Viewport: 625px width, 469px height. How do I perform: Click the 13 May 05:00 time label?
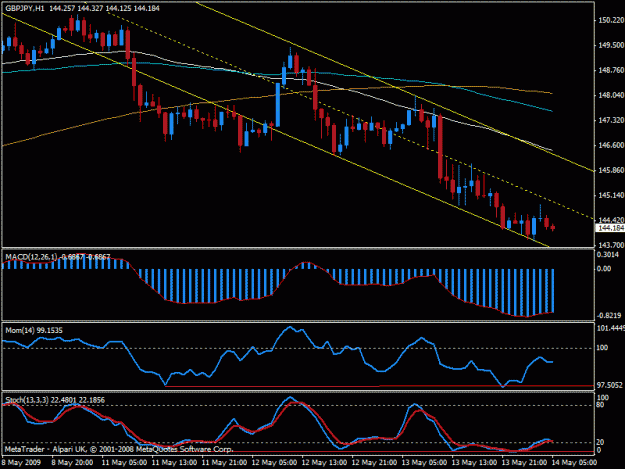point(424,463)
